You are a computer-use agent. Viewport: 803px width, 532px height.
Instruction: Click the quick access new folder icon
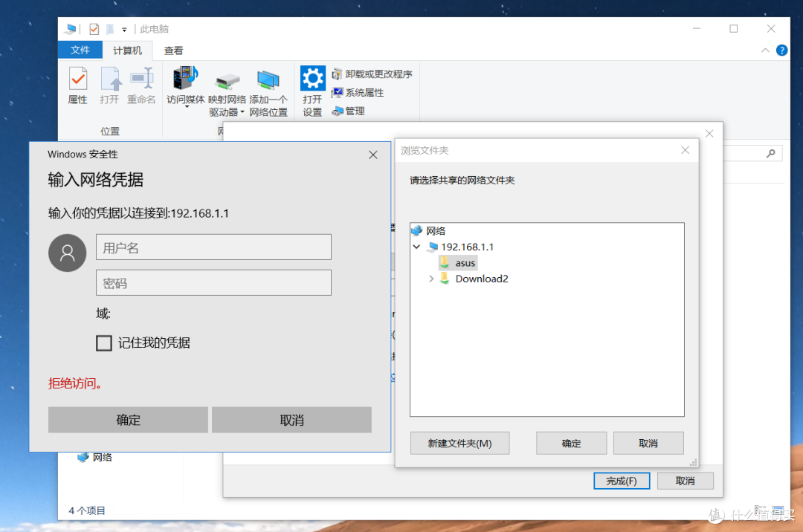(110, 29)
